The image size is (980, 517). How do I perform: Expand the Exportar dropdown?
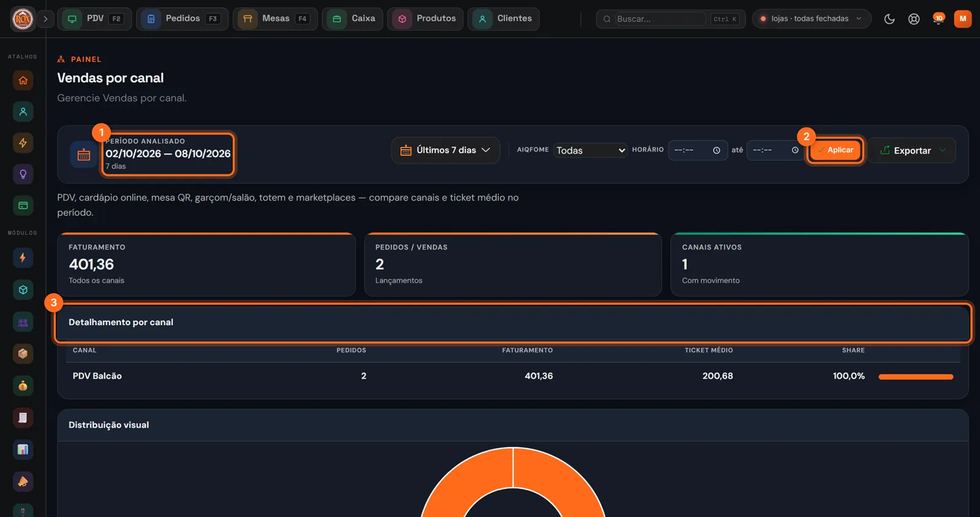(x=912, y=150)
